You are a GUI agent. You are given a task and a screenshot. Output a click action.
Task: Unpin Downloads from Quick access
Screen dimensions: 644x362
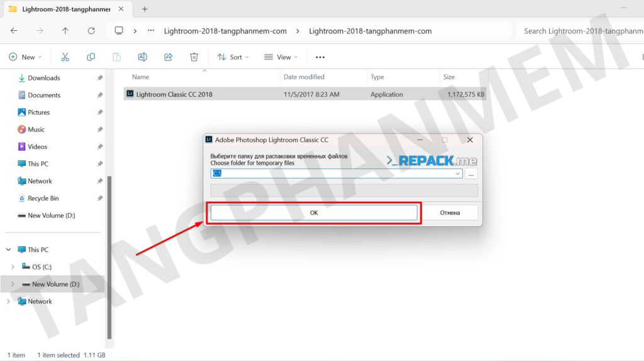pos(100,77)
